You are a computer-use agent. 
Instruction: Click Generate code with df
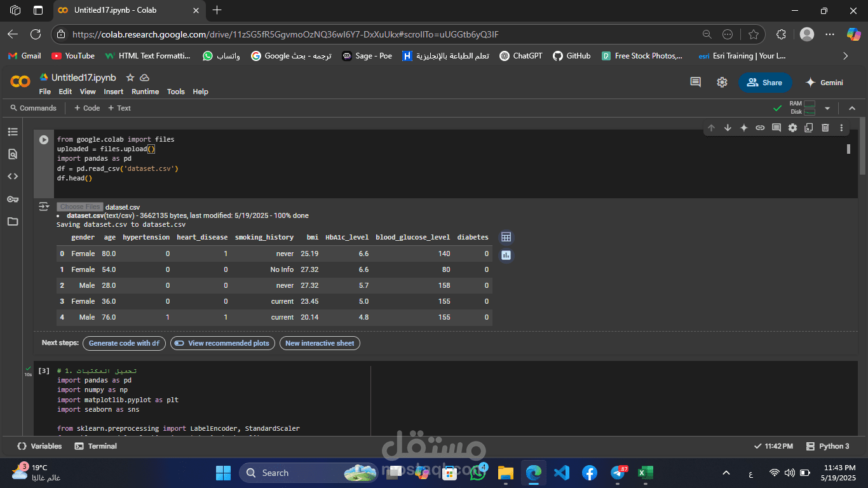coord(124,343)
